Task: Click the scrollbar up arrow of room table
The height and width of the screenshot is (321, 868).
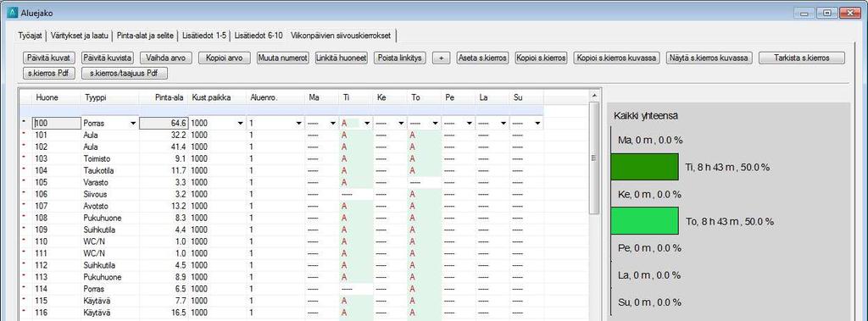Action: coord(594,96)
